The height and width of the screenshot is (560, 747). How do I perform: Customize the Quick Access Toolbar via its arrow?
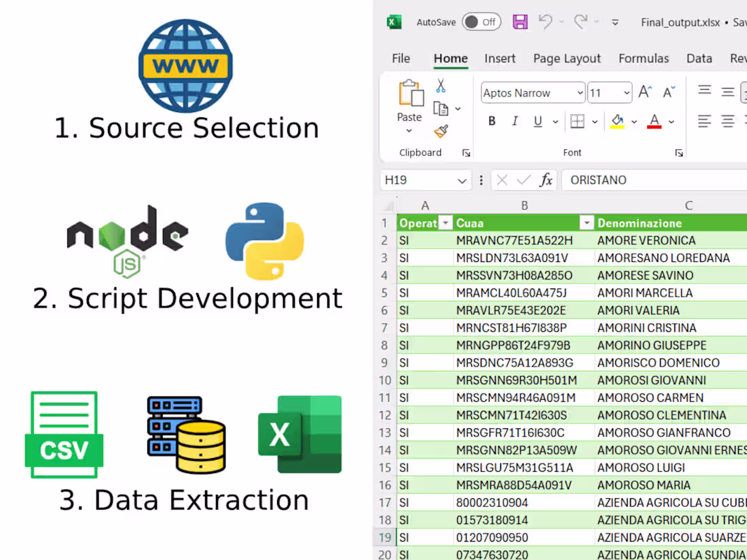pos(615,22)
